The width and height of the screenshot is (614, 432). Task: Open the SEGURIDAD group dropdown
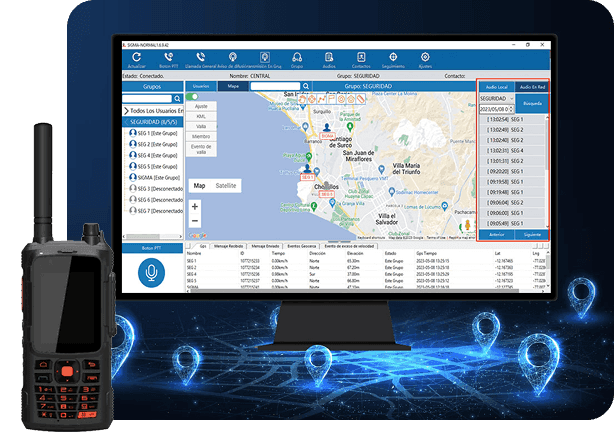click(512, 99)
